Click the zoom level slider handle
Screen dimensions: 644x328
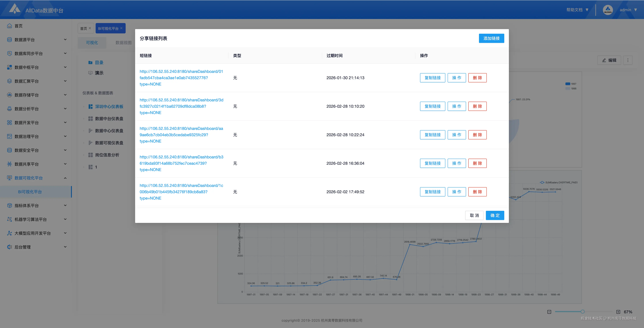tap(582, 312)
